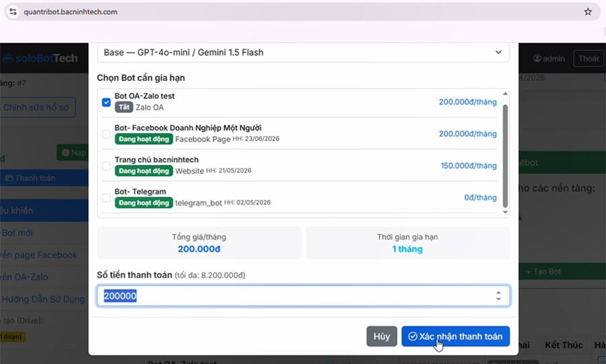Click the Tổng giá/tháng 200.000đ value
Screen dimensions: 606x364
coord(199,249)
